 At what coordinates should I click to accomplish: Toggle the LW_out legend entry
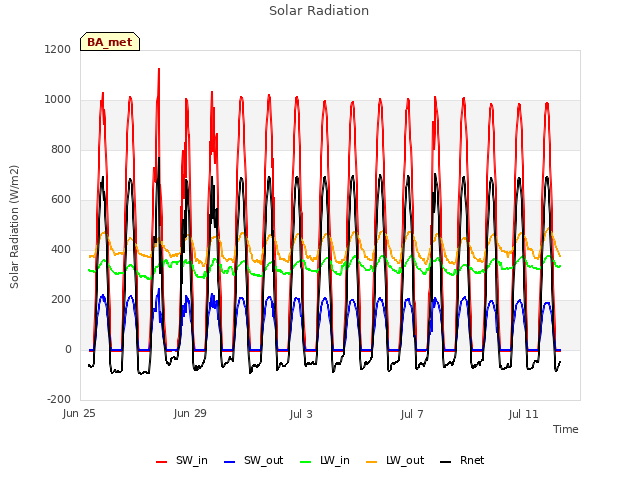coord(395,460)
